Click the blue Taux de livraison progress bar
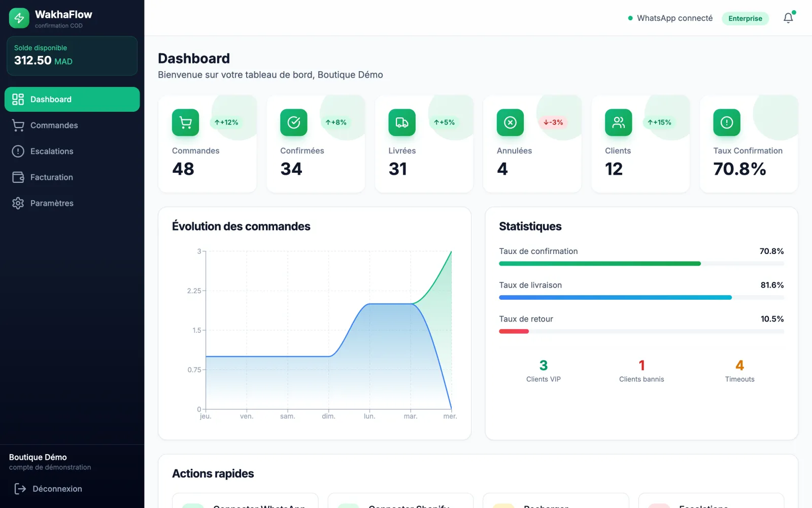Image resolution: width=812 pixels, height=508 pixels. pyautogui.click(x=615, y=298)
